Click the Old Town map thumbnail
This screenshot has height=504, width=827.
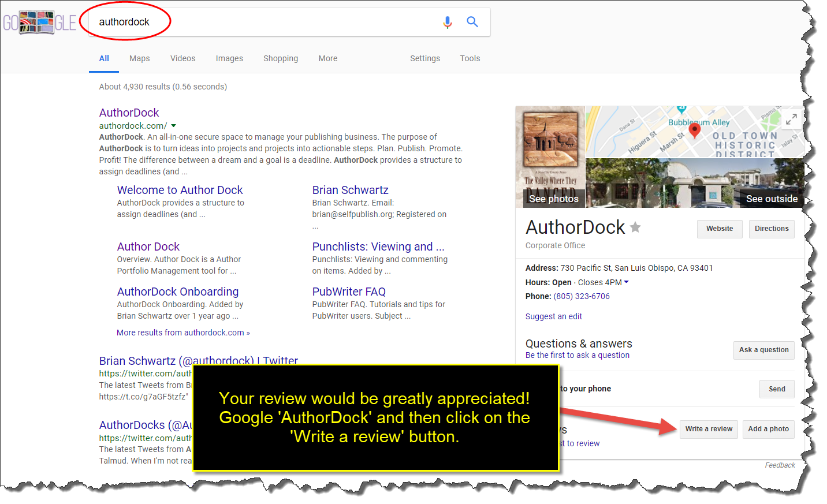point(695,132)
